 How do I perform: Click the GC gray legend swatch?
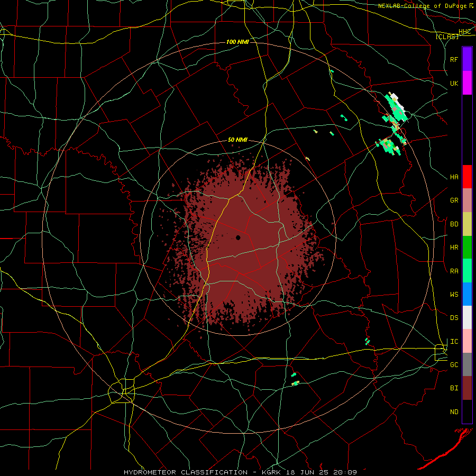(467, 364)
